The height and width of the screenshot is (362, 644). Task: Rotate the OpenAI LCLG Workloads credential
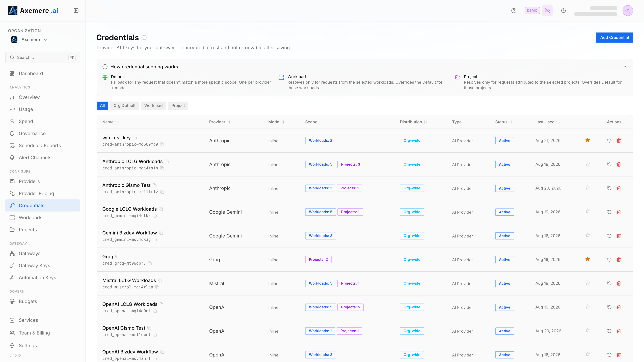(609, 307)
